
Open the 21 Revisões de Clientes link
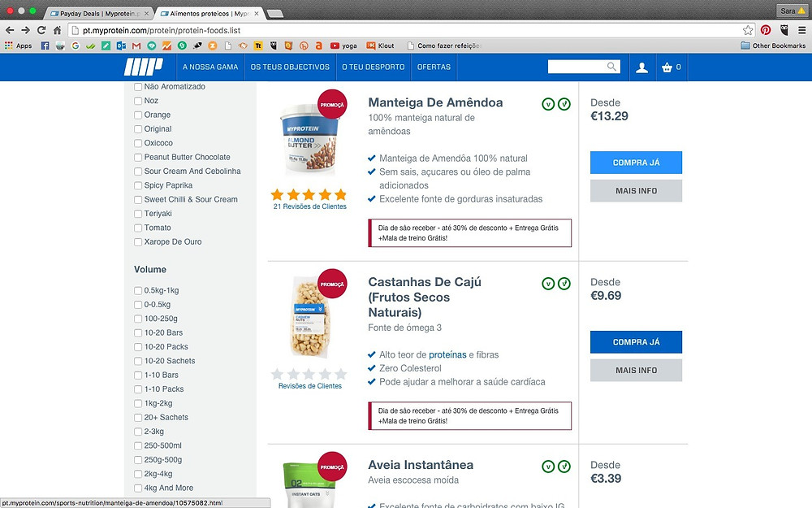309,206
